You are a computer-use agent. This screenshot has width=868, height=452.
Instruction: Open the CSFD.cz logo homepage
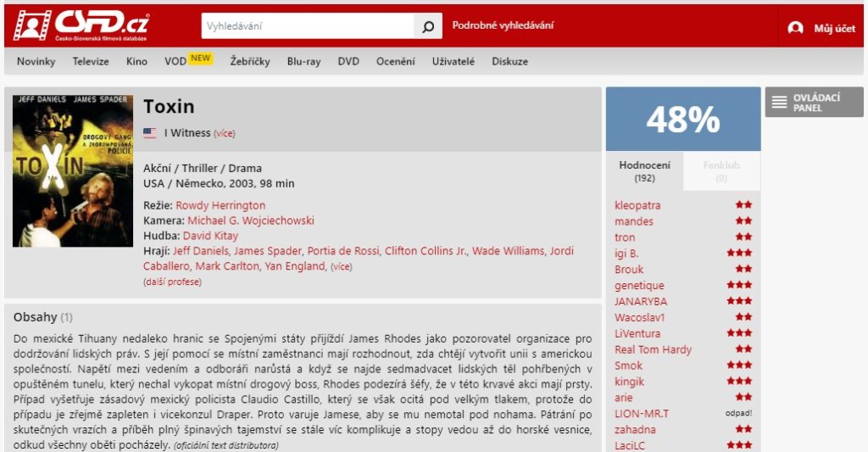[81, 25]
